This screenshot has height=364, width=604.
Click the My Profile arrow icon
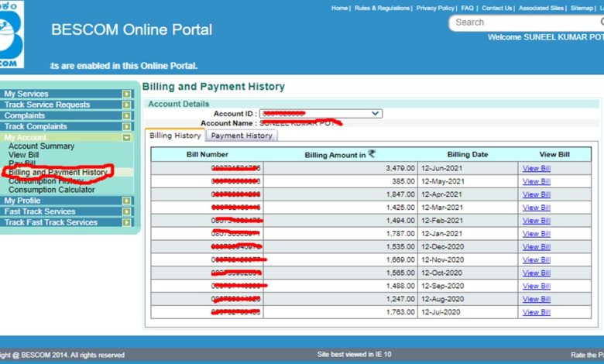pyautogui.click(x=127, y=201)
